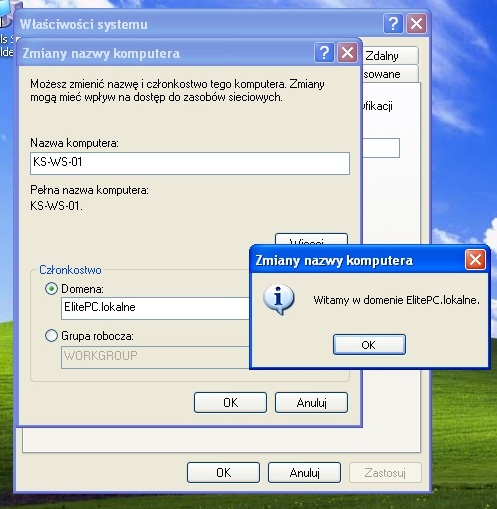Click the Domena field with ElitePC.lokalne
Viewport: 497px width, 509px height.
155,308
